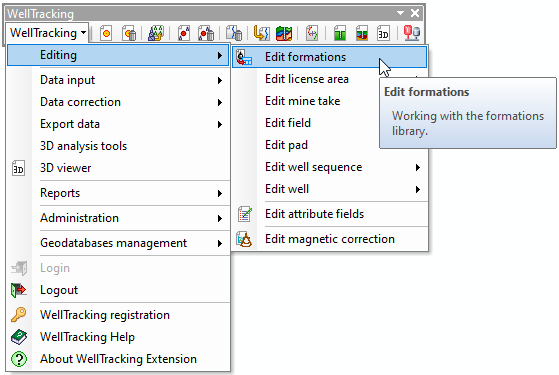Expand the Administration submenu arrow
559x375 pixels.
tap(220, 218)
